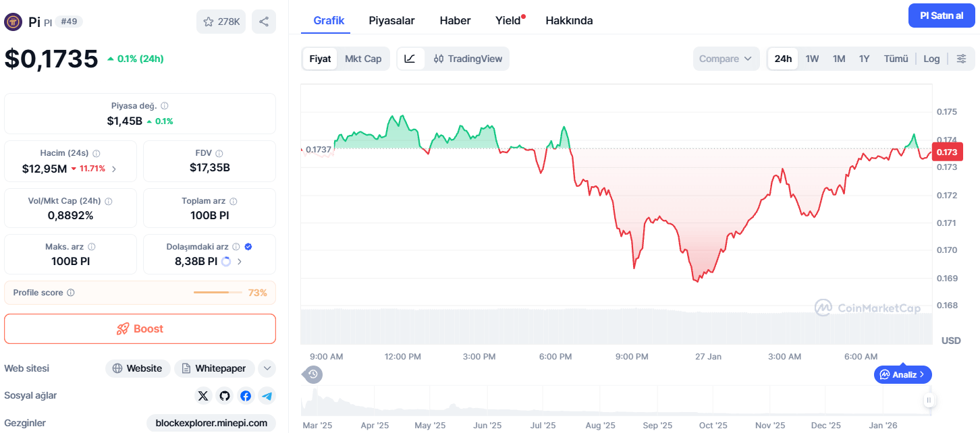Click the Boost button

(140, 328)
